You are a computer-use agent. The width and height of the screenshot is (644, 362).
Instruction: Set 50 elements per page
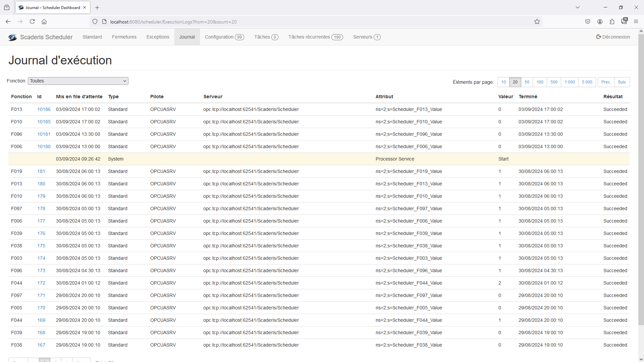(527, 82)
